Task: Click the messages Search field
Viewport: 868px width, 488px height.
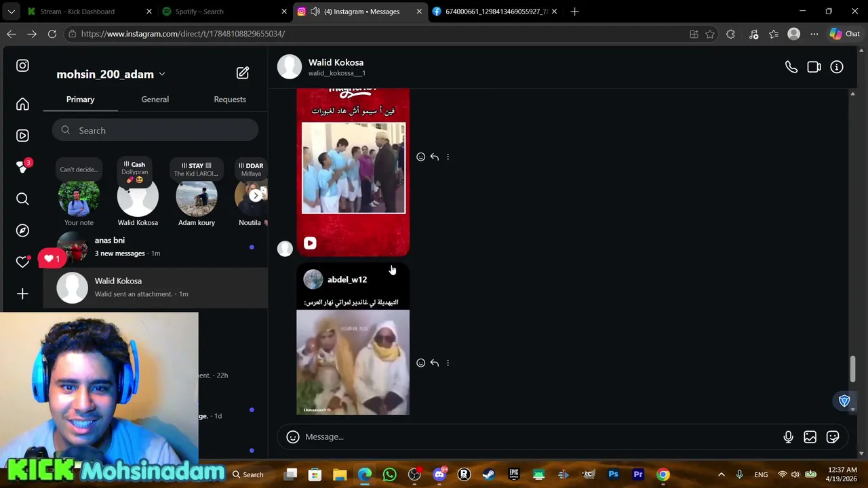Action: (155, 130)
